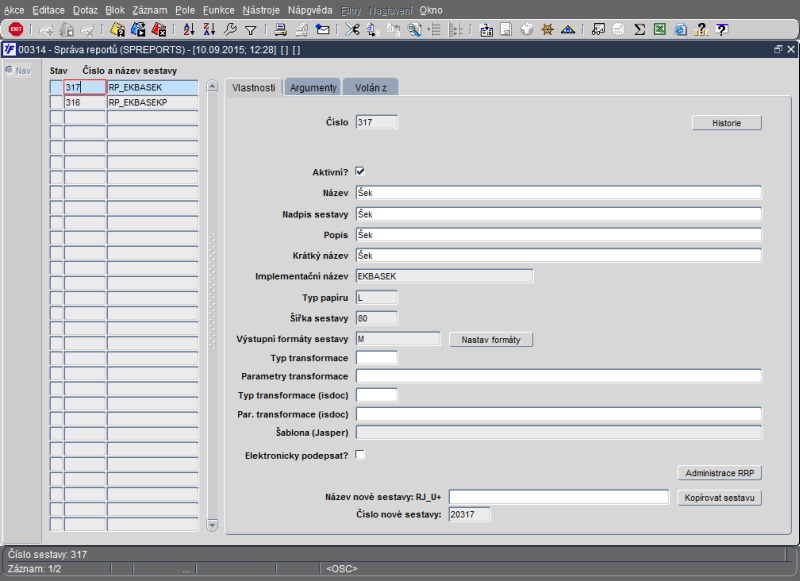Select the RP_EKBASEKP list row

(153, 103)
